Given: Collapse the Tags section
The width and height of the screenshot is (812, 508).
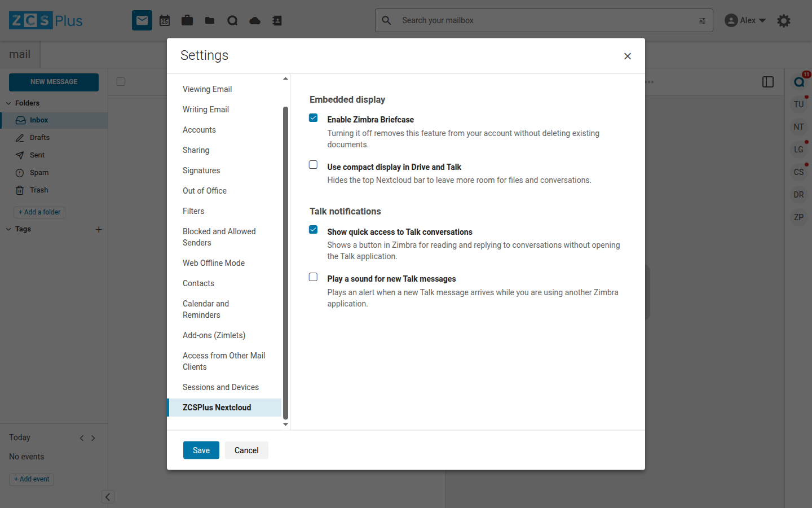Looking at the screenshot, I should point(8,229).
